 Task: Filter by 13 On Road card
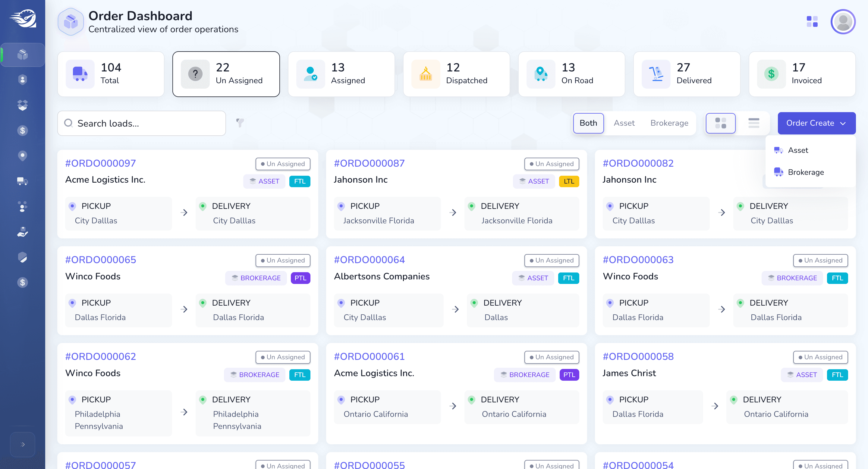(x=572, y=74)
